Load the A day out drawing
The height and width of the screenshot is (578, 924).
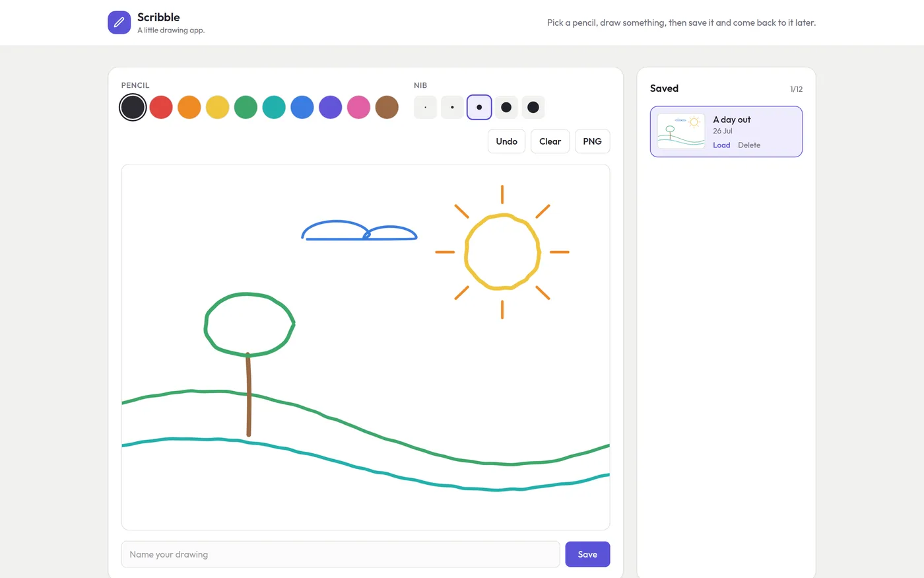point(721,145)
